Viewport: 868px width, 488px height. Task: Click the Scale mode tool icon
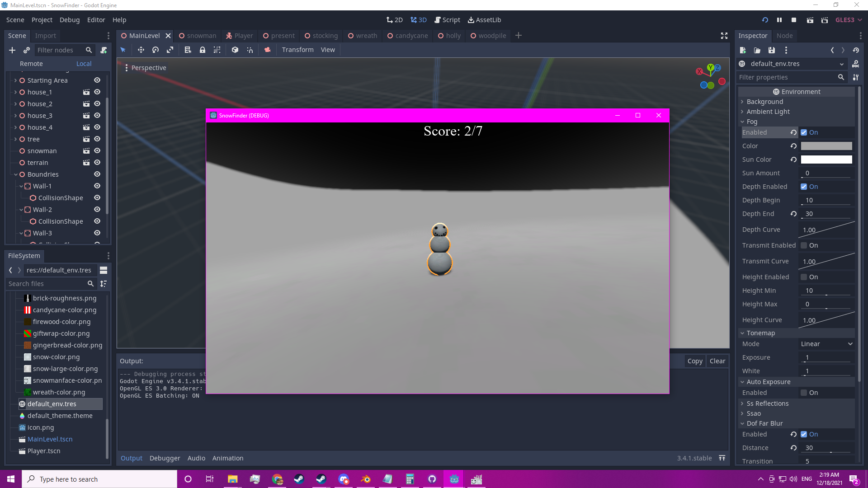coord(170,50)
